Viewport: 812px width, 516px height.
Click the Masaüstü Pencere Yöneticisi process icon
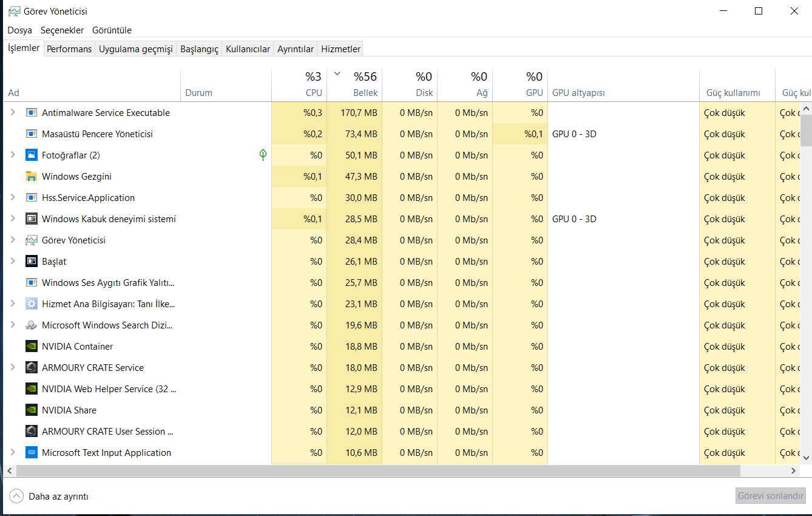(32, 134)
